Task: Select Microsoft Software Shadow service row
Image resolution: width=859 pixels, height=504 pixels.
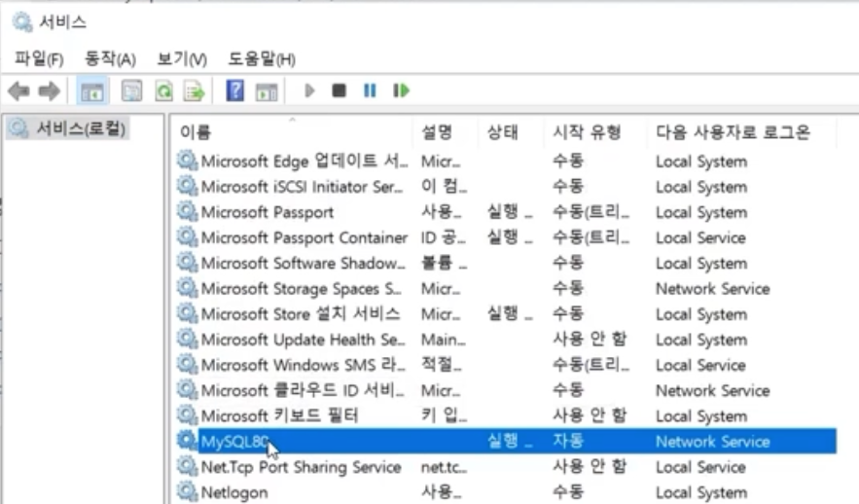Action: (506, 263)
